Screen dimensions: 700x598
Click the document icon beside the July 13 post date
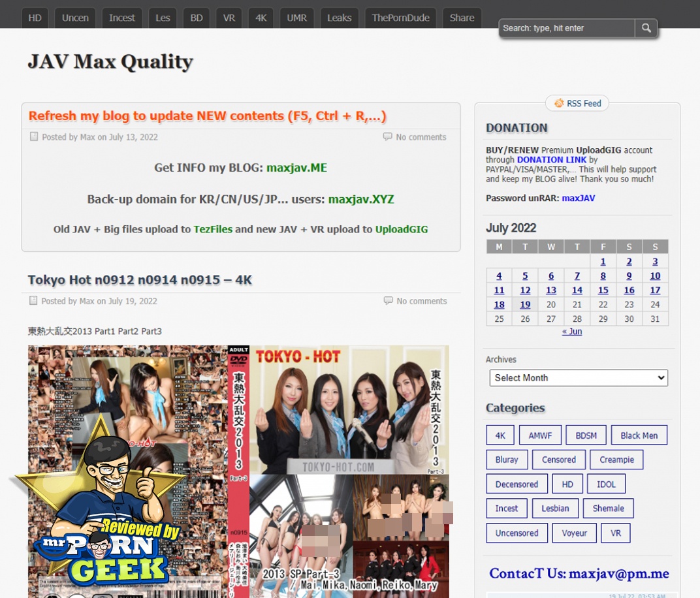(x=34, y=137)
